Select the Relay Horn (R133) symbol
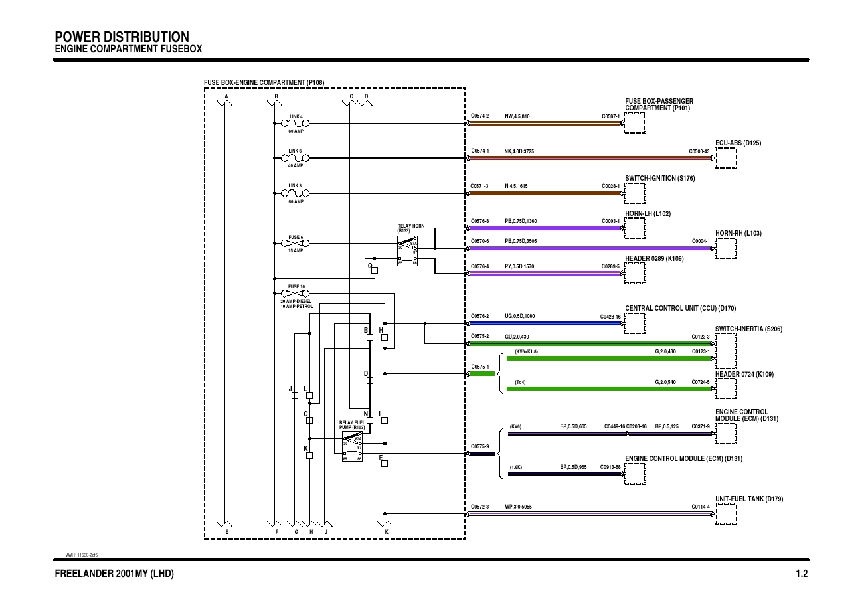 pyautogui.click(x=407, y=251)
